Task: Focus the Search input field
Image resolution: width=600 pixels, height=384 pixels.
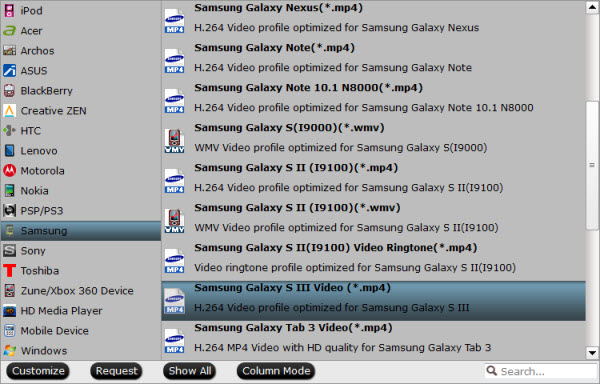Action: [x=540, y=371]
